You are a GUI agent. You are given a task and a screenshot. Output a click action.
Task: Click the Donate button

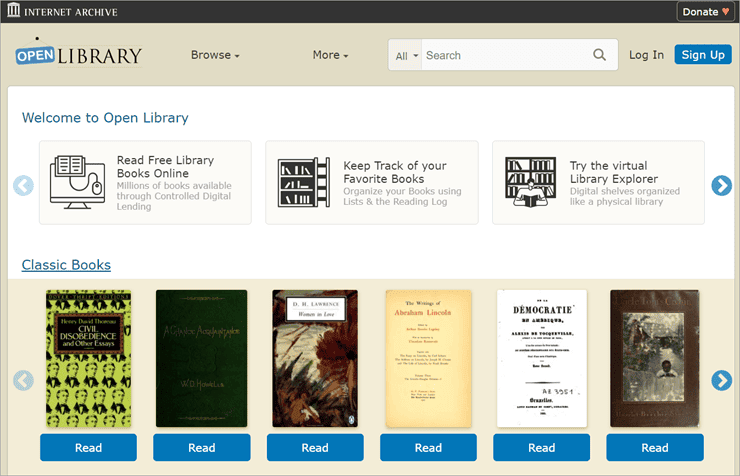(705, 12)
